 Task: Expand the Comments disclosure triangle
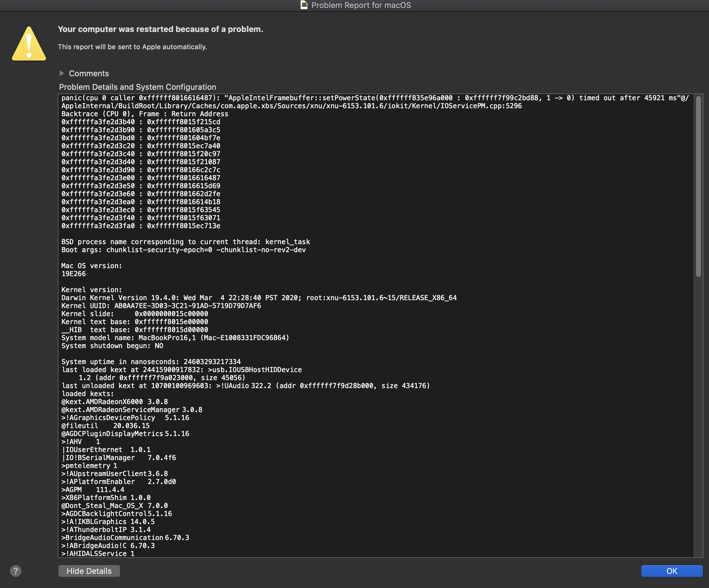[62, 73]
